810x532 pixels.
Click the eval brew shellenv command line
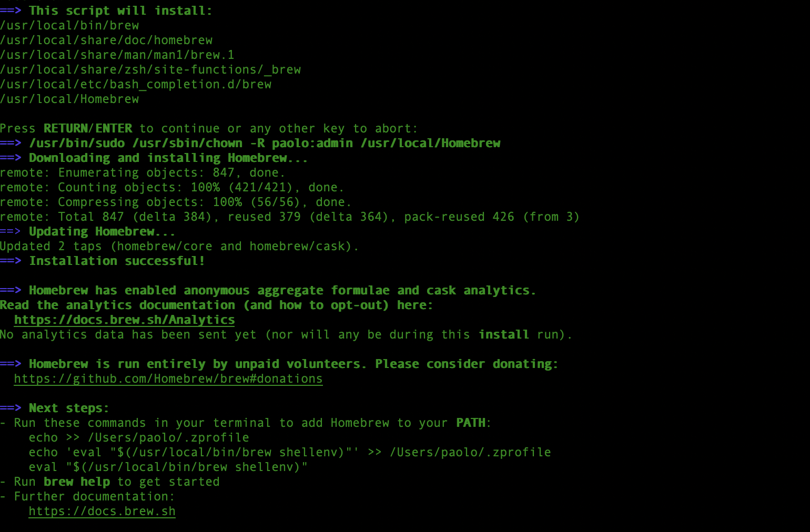168,467
